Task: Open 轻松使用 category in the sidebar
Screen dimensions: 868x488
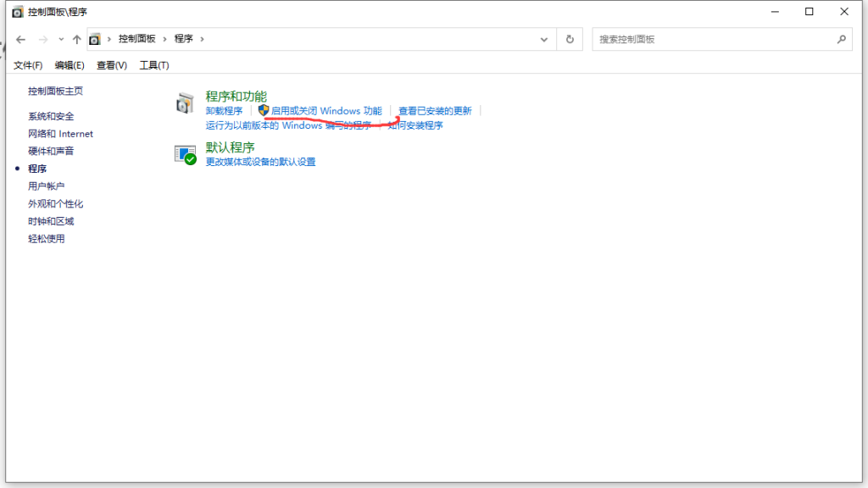Action: pyautogui.click(x=46, y=239)
